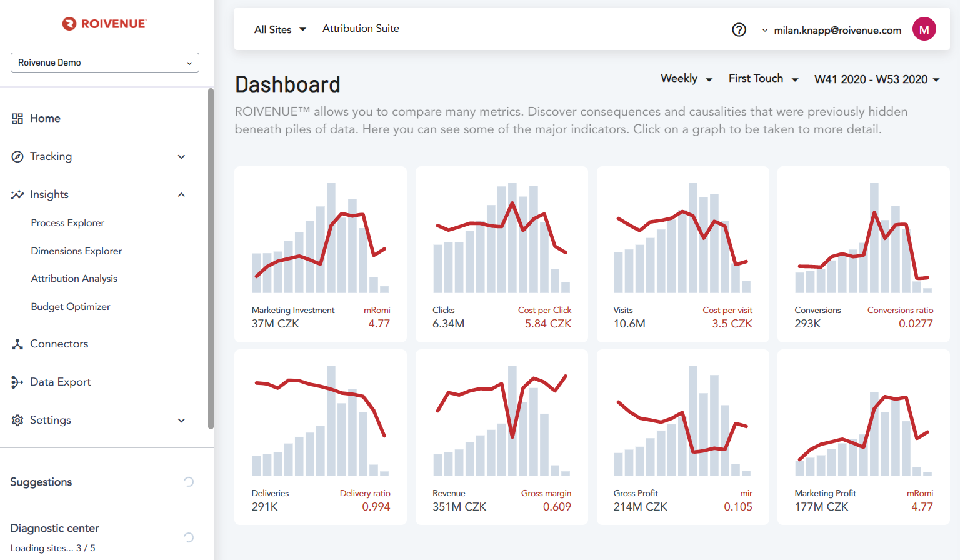Click the user avatar M icon

(x=924, y=29)
